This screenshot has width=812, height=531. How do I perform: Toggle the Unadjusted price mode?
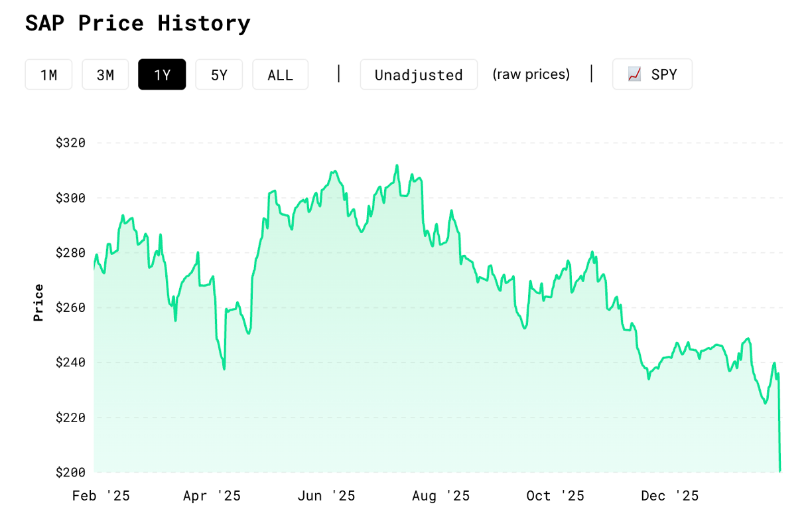[419, 74]
